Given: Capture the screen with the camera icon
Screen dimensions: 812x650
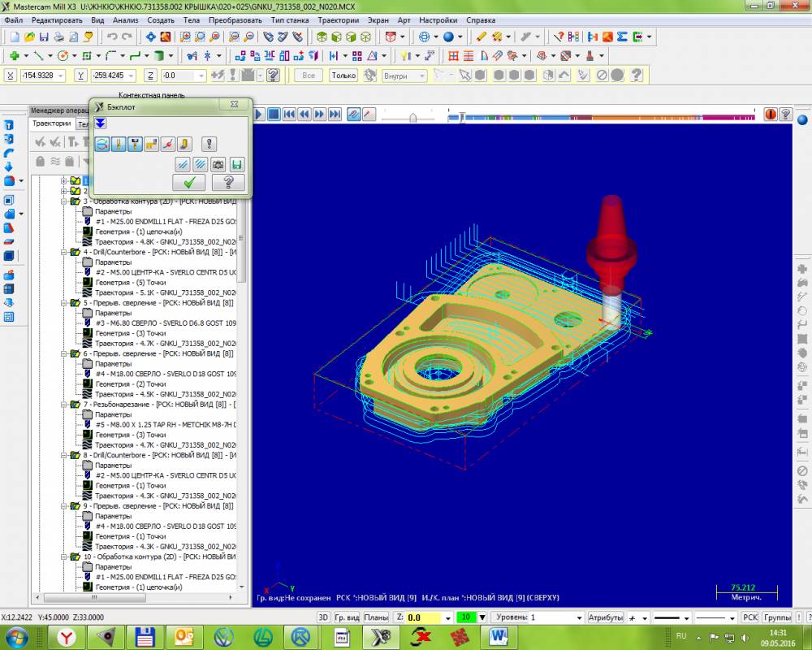Looking at the screenshot, I should tap(218, 165).
